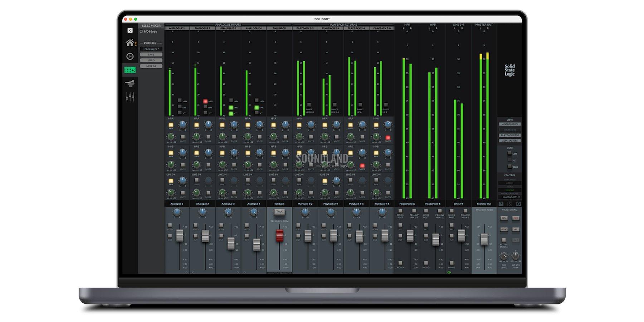Image resolution: width=644 pixels, height=322 pixels.
Task: Click the red Talkback Trim fader cap
Action: (279, 235)
